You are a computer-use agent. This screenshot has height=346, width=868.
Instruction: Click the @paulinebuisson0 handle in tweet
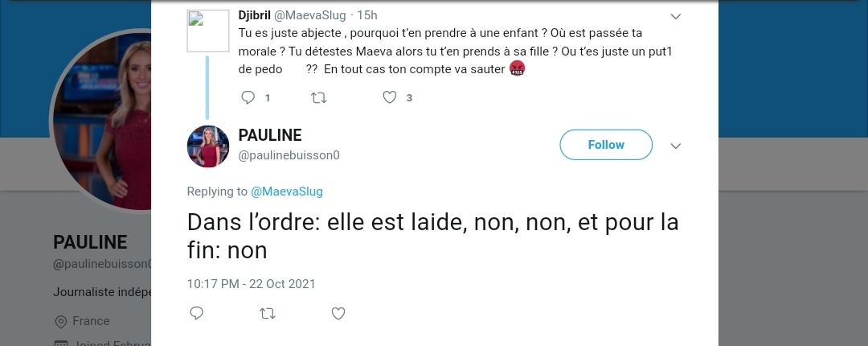point(289,154)
